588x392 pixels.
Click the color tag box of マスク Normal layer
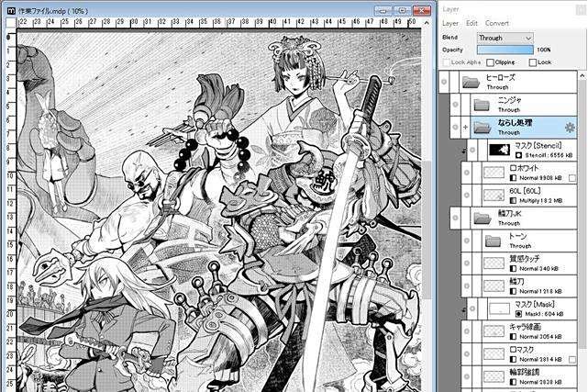pos(572,359)
